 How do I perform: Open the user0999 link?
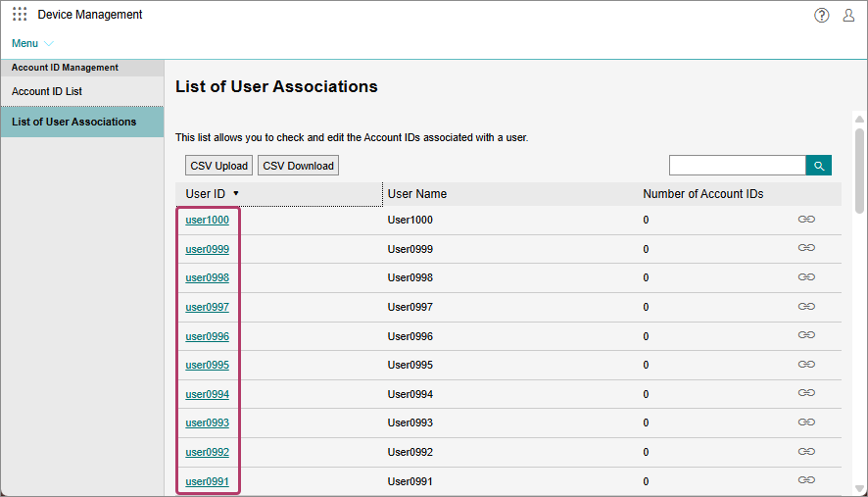207,249
